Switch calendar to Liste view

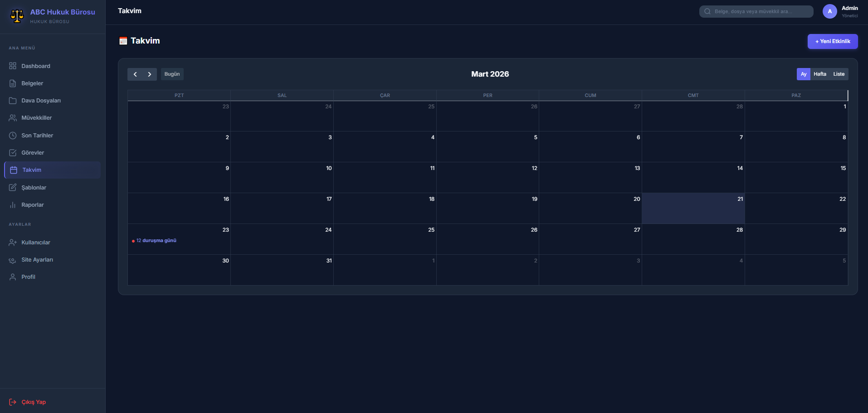coord(839,74)
